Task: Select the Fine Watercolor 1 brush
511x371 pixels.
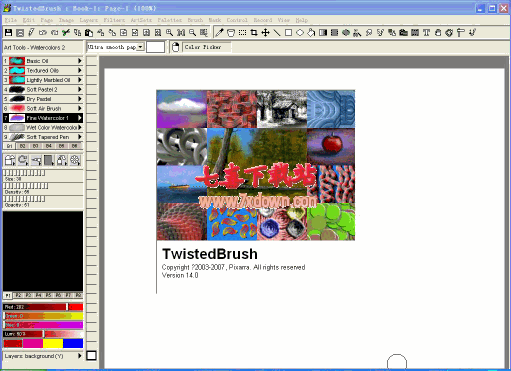Action: (x=43, y=118)
